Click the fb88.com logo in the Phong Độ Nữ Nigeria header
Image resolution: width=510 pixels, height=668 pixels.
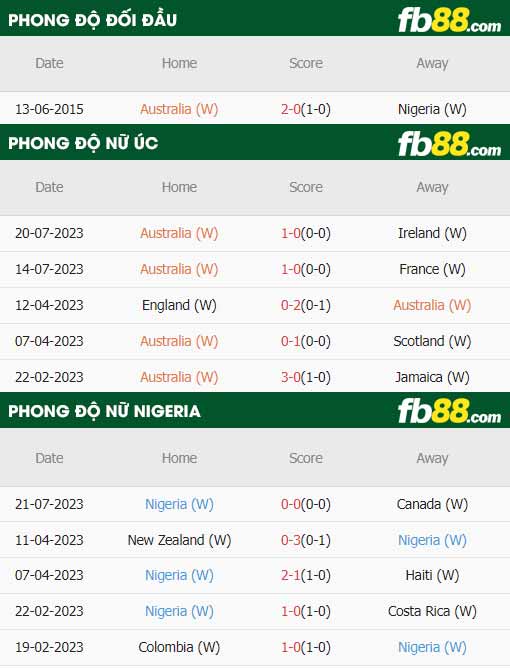[449, 412]
